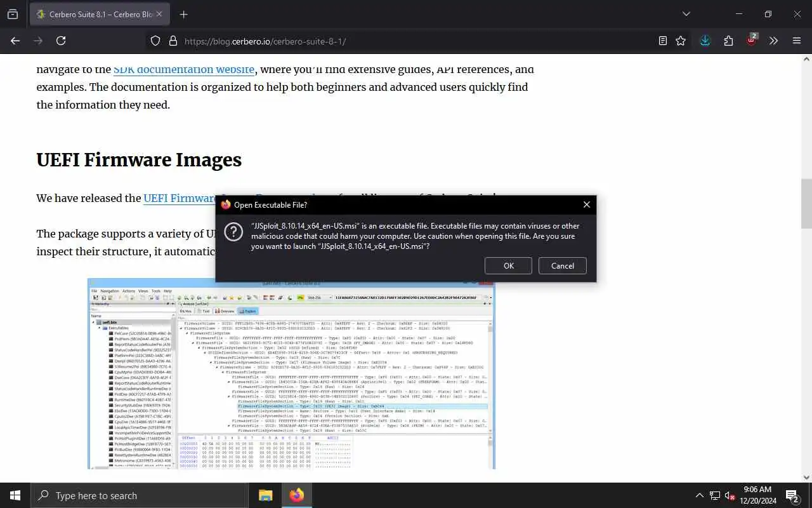This screenshot has height=508, width=812.
Task: Go back to the previous page
Action: [15, 41]
